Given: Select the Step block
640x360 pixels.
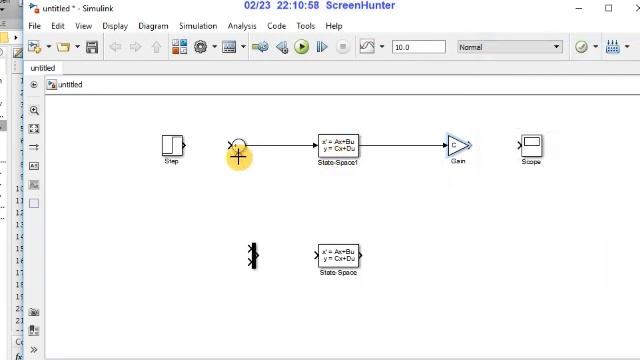Looking at the screenshot, I should pos(172,145).
